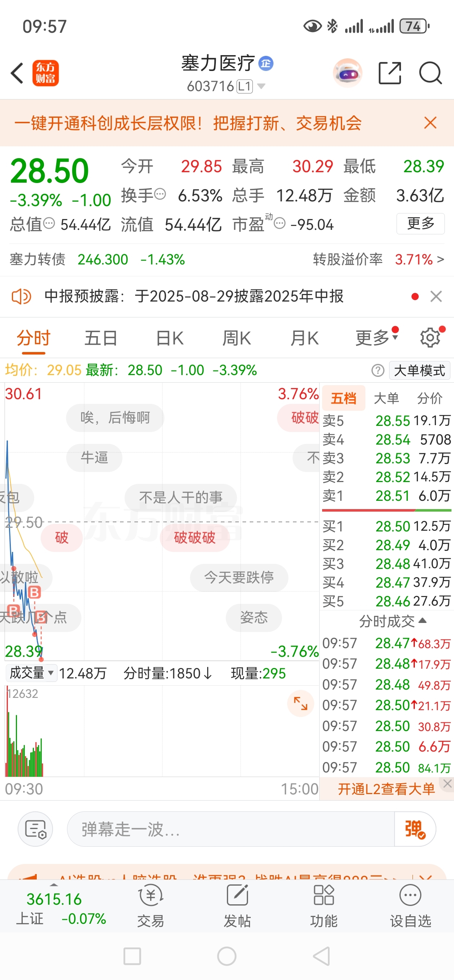Open the question mark help icon
Viewport: 454px width, 980px height.
point(378,370)
